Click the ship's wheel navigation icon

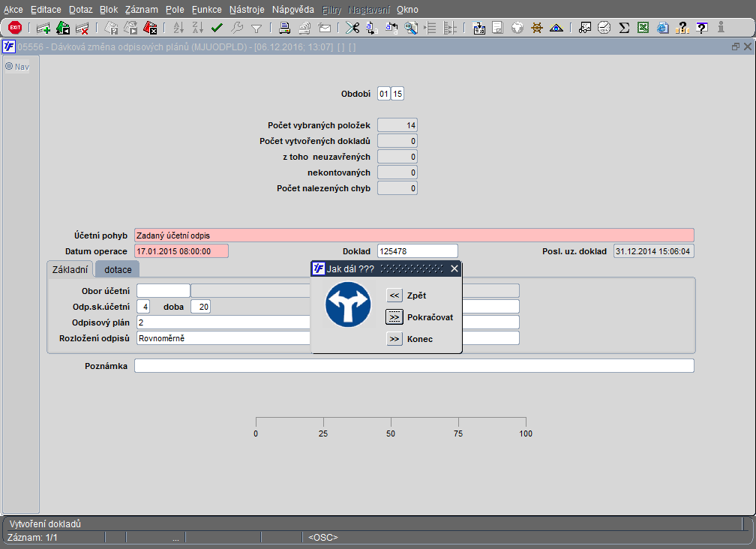pos(537,28)
